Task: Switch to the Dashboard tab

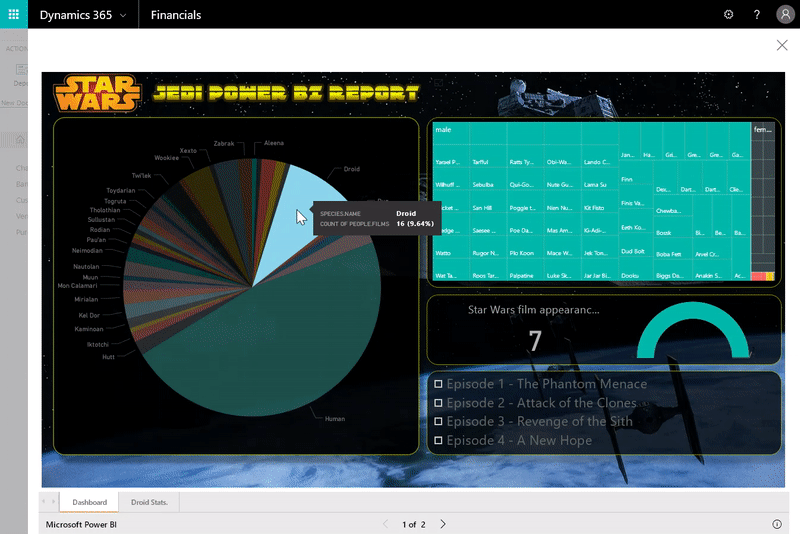Action: pos(89,502)
